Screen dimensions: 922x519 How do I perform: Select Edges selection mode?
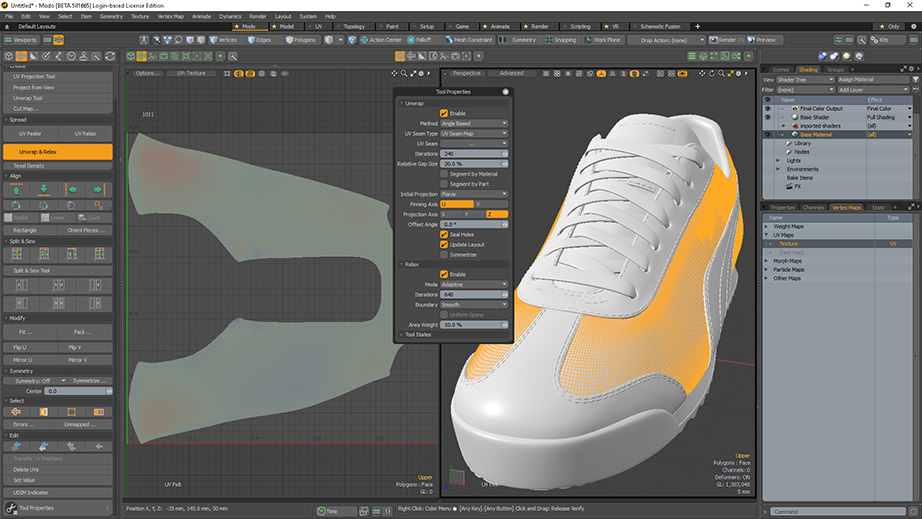(259, 40)
